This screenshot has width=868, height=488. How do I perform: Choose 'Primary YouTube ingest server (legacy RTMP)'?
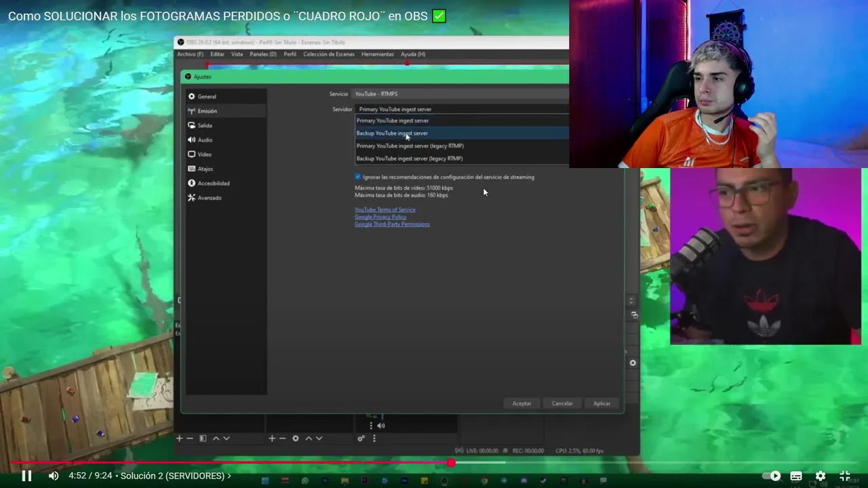462,146
